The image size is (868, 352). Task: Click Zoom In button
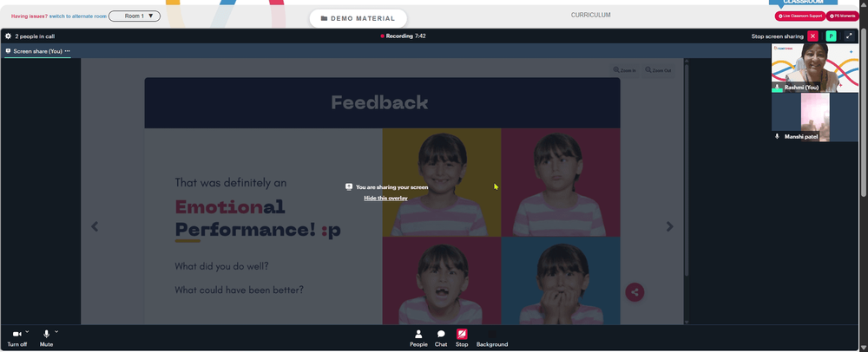[x=624, y=70]
